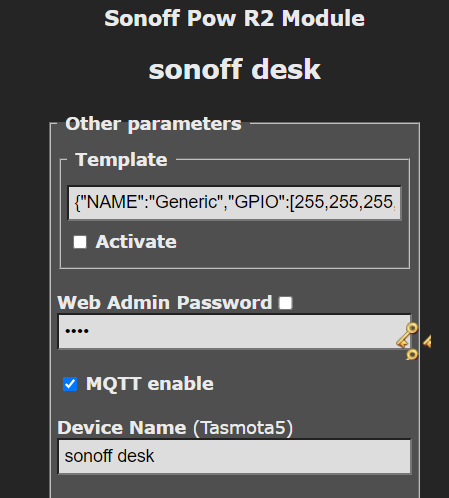
Task: Click the "Sonoff Pow R2 Module" title
Action: tap(234, 18)
